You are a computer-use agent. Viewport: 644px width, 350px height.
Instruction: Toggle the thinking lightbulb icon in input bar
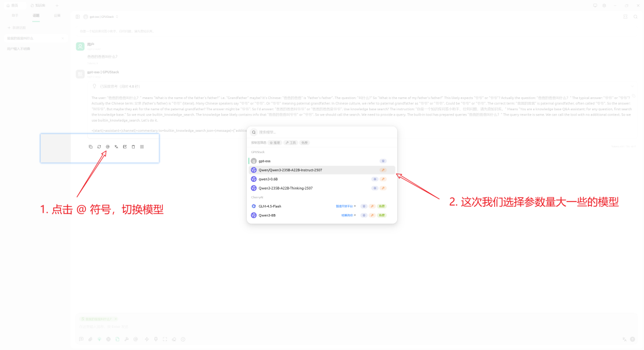pos(99,339)
